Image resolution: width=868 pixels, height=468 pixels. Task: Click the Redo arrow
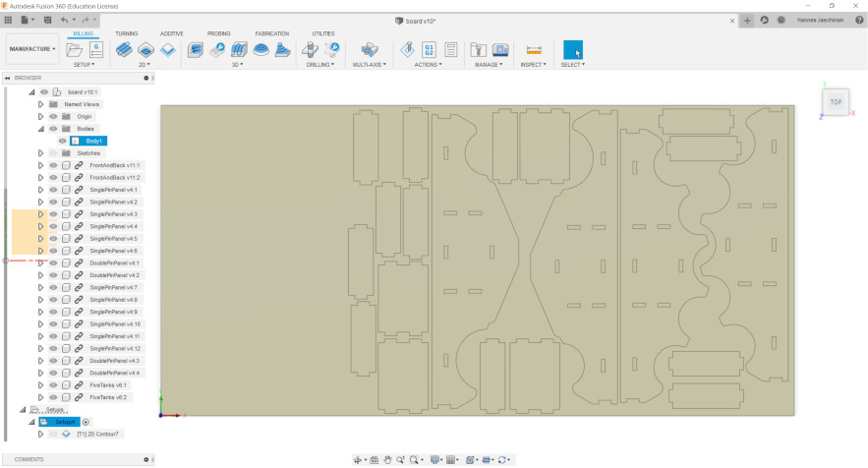(x=86, y=20)
